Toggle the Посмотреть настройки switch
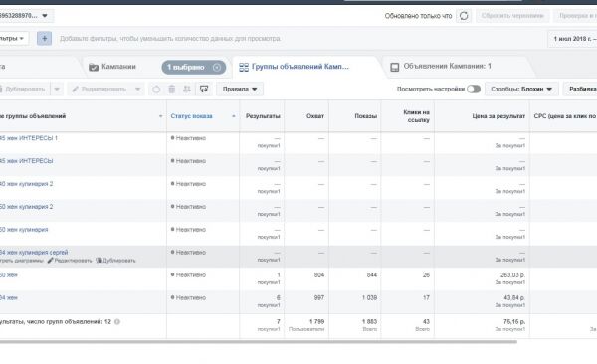 coord(474,89)
